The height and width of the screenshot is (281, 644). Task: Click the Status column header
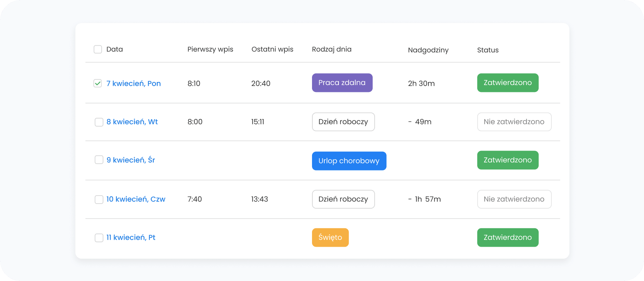488,50
